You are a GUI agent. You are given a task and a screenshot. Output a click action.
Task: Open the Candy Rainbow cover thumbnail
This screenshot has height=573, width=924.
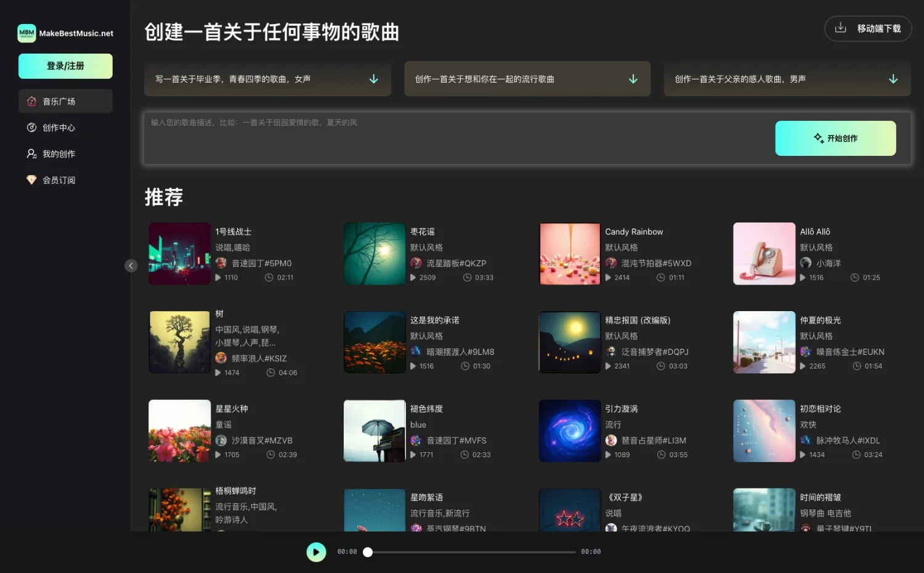[x=569, y=253]
